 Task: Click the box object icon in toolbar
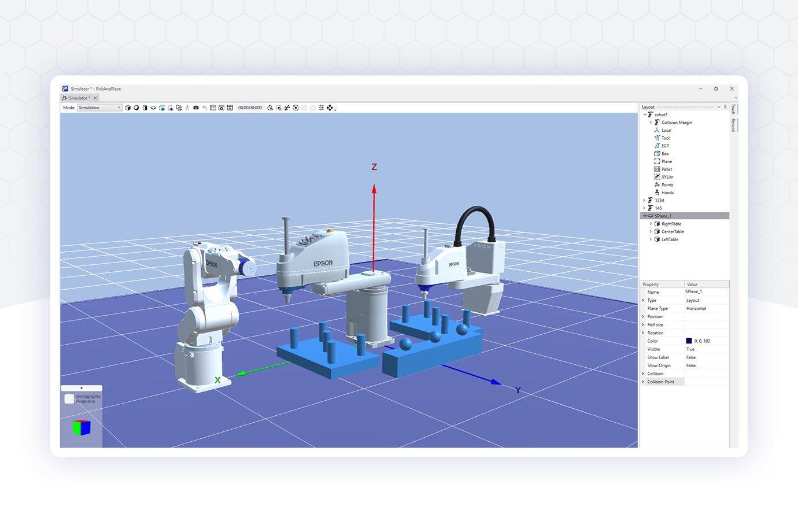pyautogui.click(x=128, y=108)
